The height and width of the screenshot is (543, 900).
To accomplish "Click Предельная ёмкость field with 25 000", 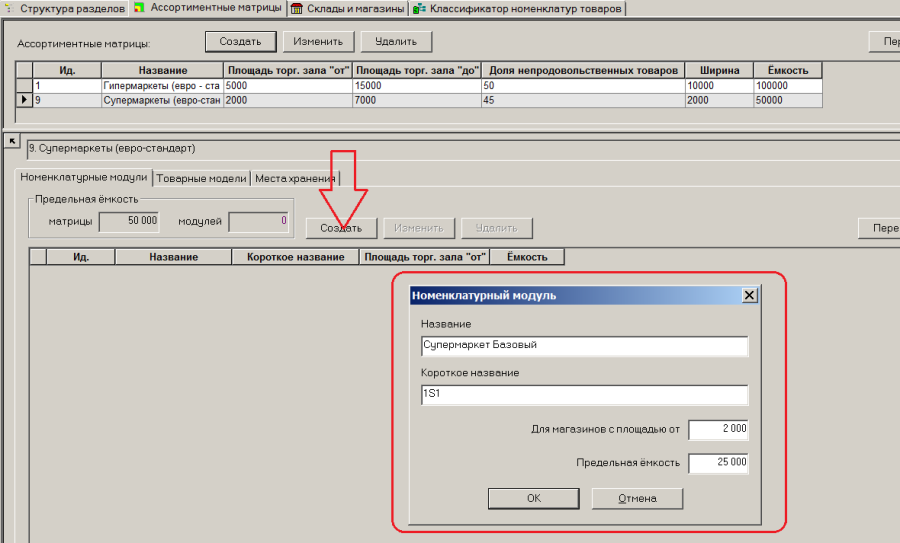I will pos(718,463).
